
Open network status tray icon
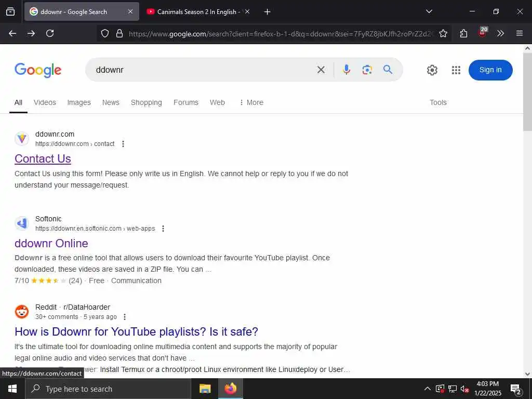(453, 389)
